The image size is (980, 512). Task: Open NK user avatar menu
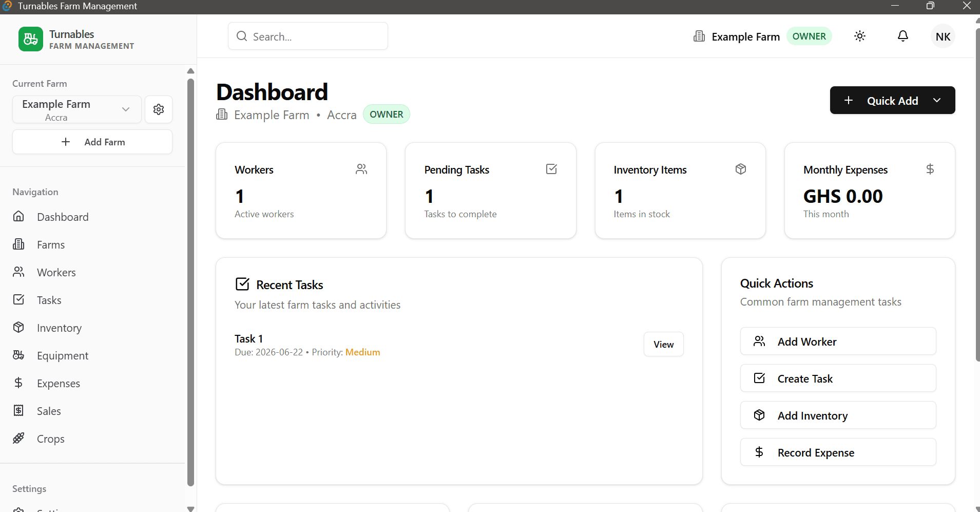[943, 36]
